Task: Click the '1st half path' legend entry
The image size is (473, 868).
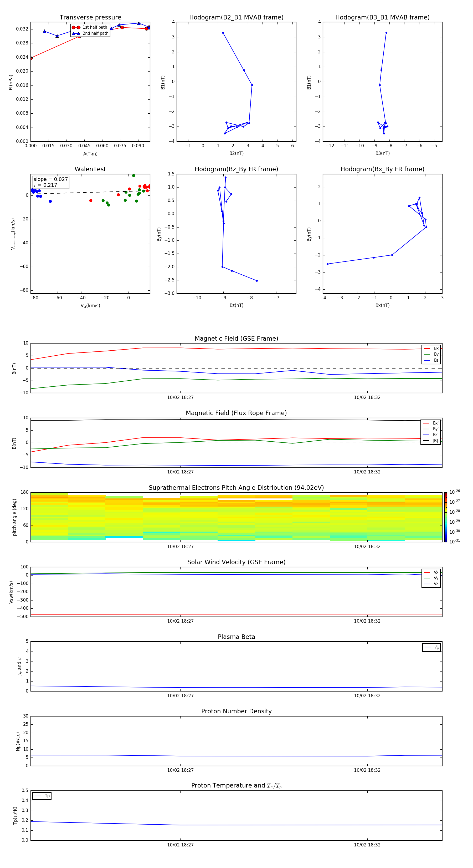Action: click(x=90, y=27)
